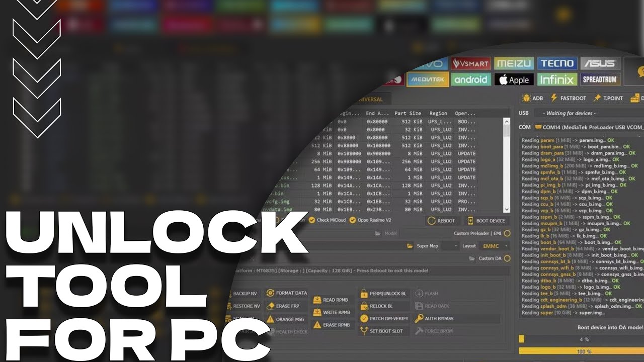Image resolution: width=644 pixels, height=362 pixels.
Task: Click the BOOT DEVICE button
Action: [x=487, y=221]
